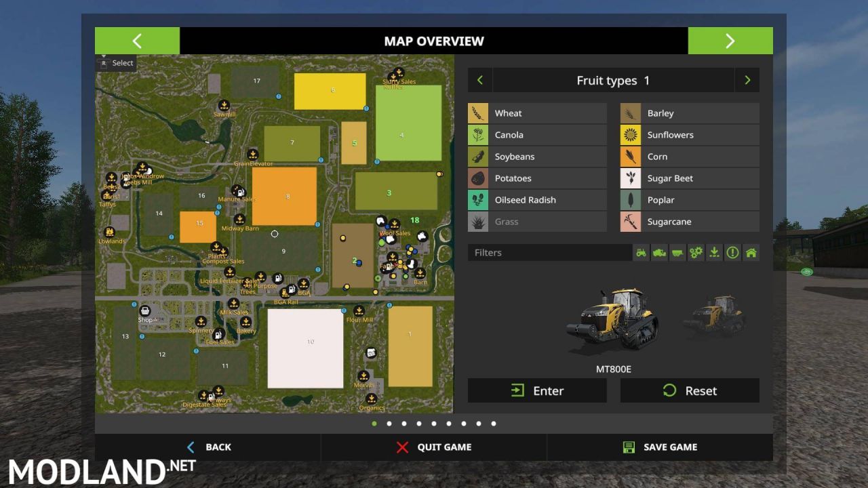Toggle the gears tools filter
The image size is (868, 488).
point(696,253)
